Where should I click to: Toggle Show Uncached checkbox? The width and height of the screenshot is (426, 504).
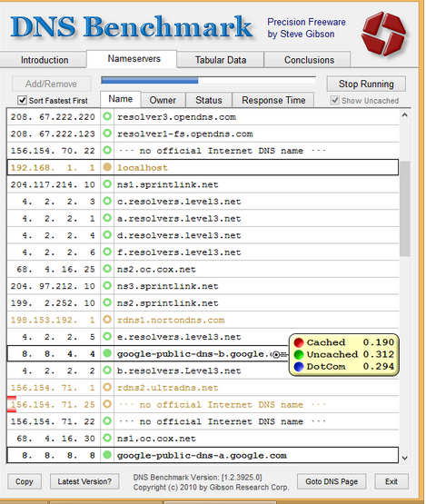click(x=334, y=100)
